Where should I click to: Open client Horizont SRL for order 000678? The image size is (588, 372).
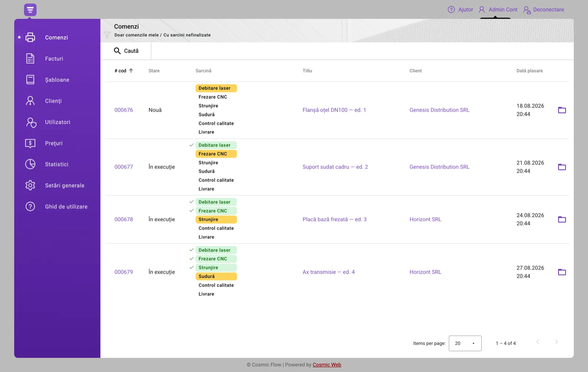tap(426, 219)
